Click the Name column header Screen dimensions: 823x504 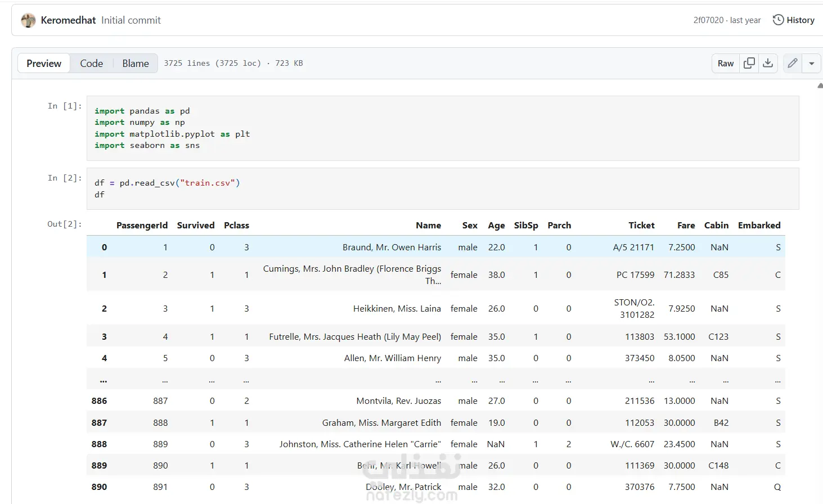coord(428,225)
